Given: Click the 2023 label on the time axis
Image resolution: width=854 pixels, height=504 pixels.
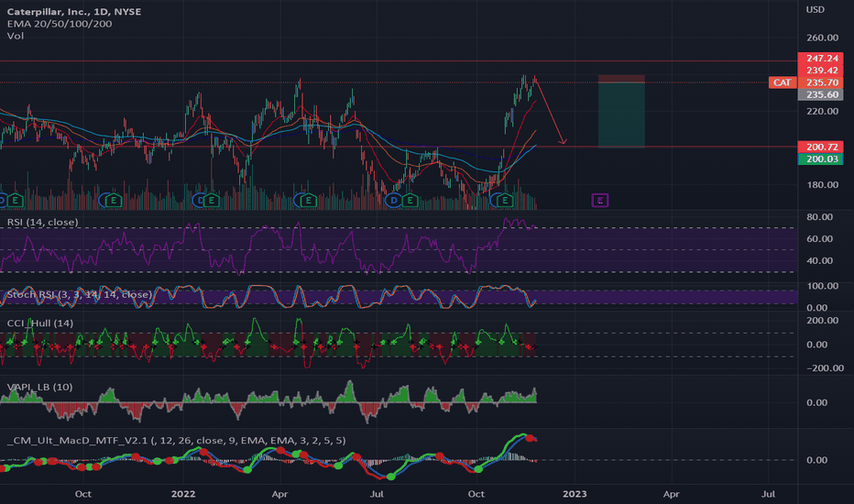Looking at the screenshot, I should pyautogui.click(x=575, y=494).
